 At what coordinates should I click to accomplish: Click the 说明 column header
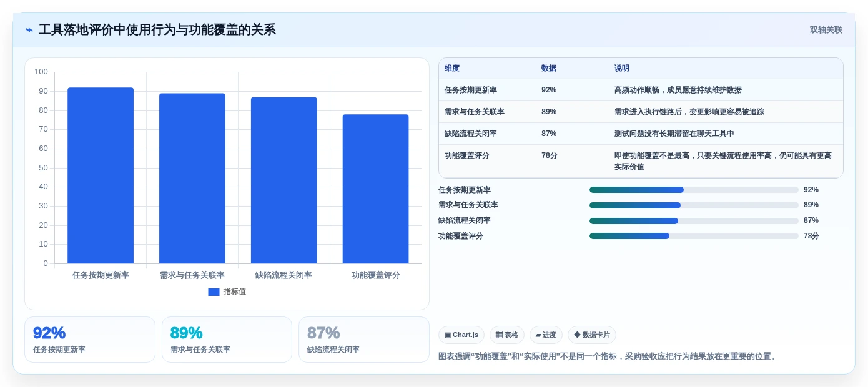tap(622, 69)
